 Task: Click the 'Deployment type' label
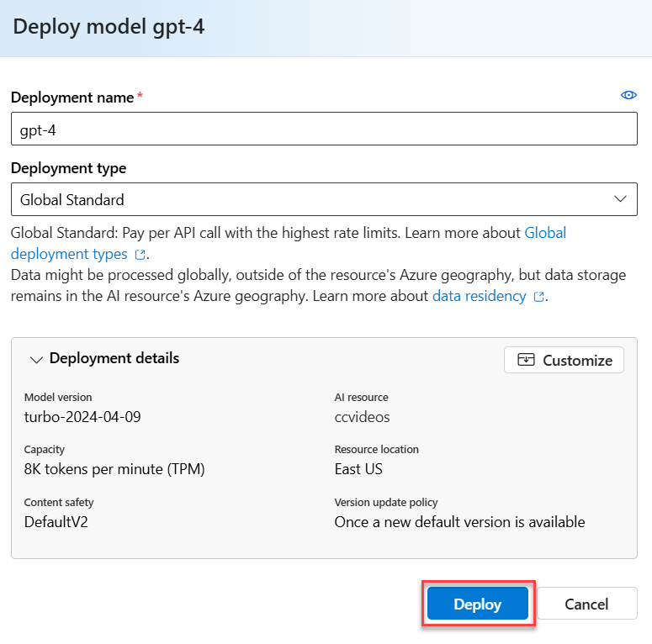point(69,168)
